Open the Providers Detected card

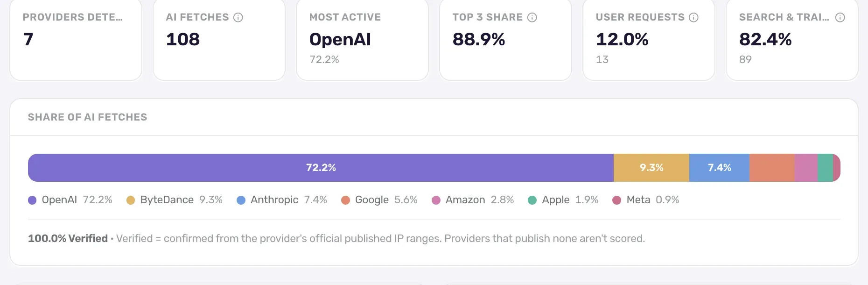tap(76, 39)
